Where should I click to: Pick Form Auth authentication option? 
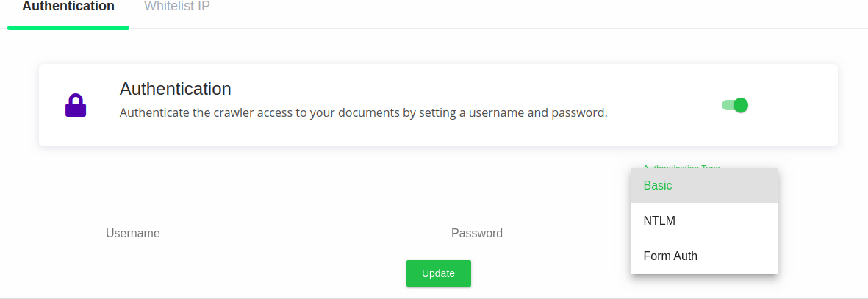(704, 256)
